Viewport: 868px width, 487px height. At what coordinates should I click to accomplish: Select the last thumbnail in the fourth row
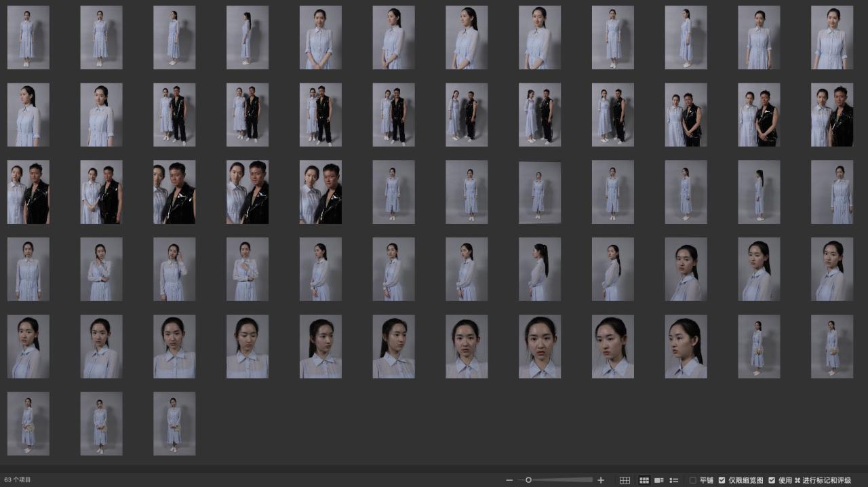point(832,269)
